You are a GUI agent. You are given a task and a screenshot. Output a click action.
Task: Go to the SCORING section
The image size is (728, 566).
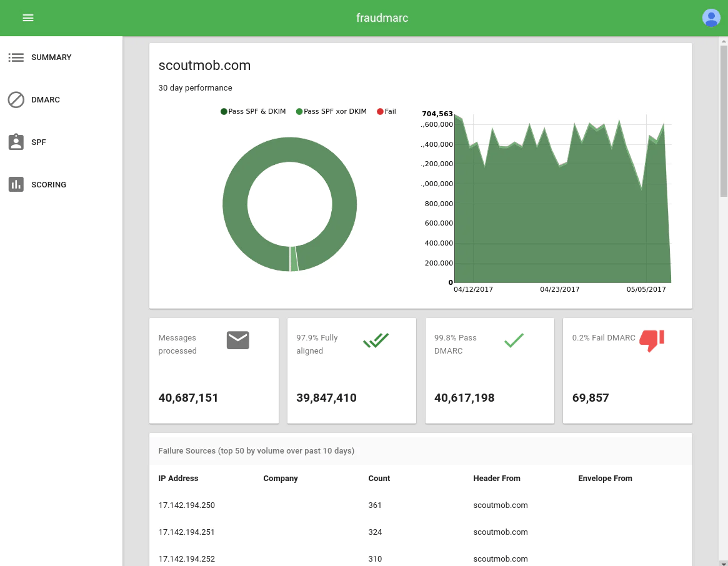coord(49,185)
